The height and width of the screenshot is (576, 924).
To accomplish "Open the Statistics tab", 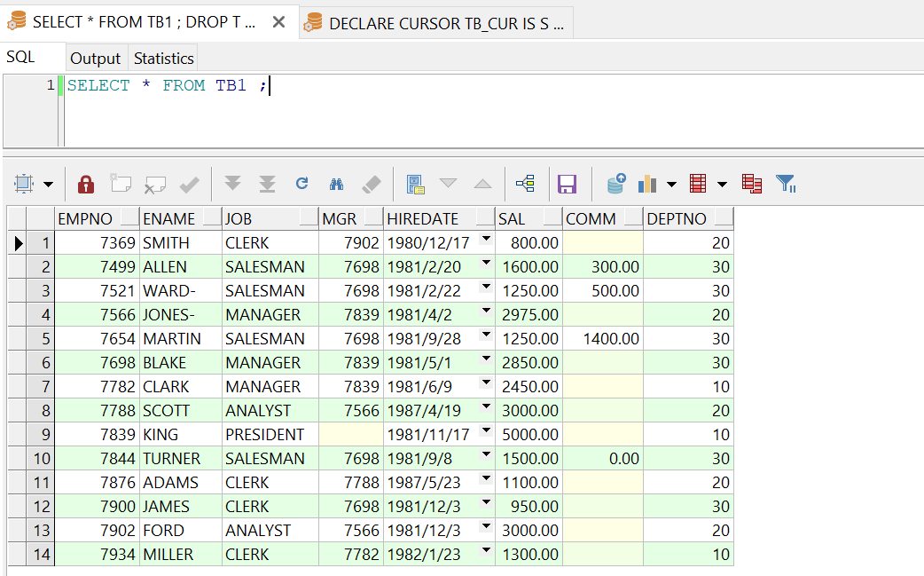I will [x=163, y=59].
